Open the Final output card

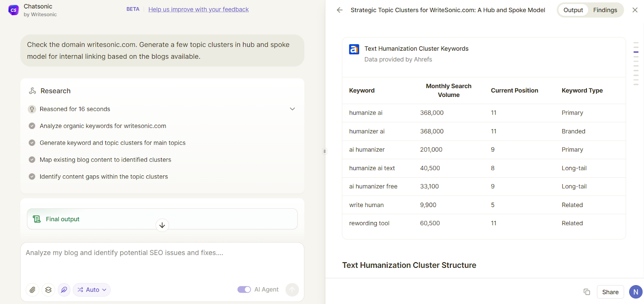162,219
